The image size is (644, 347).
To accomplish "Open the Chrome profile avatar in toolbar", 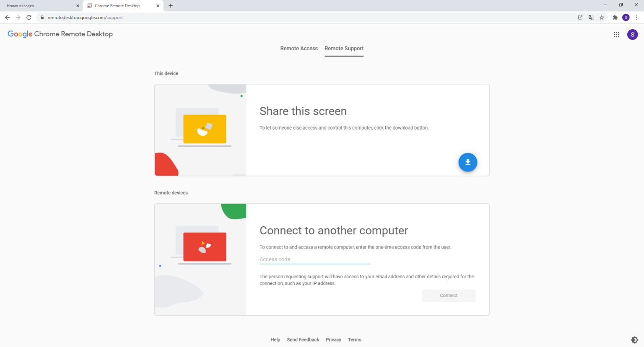I will pyautogui.click(x=626, y=18).
